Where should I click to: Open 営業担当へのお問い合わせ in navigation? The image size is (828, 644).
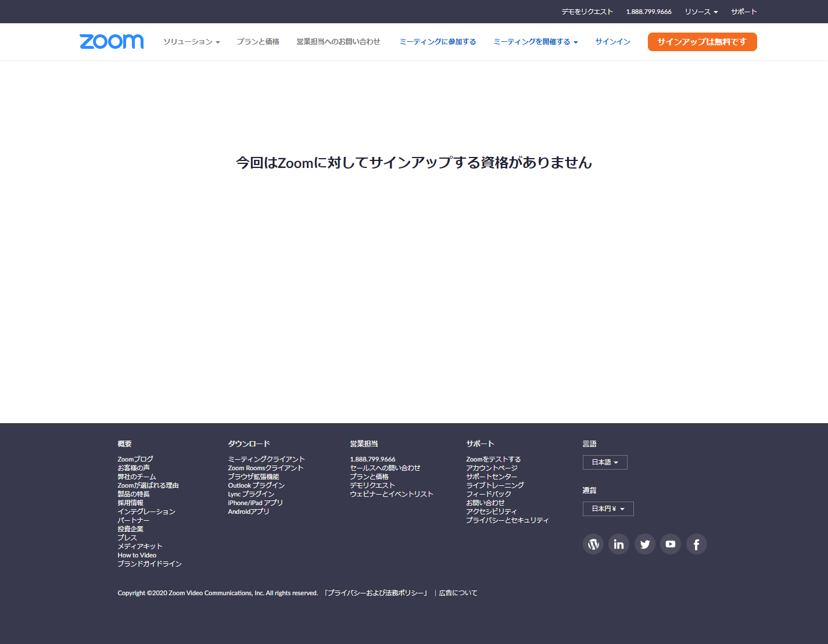click(x=338, y=42)
